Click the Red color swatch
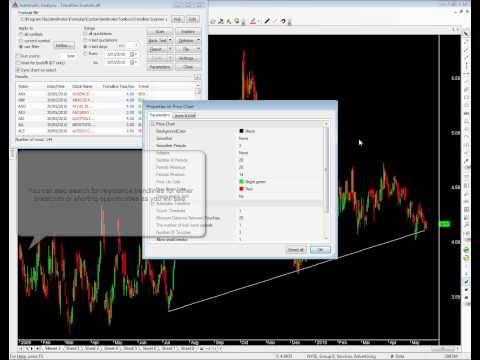480x360 pixels. click(241, 189)
